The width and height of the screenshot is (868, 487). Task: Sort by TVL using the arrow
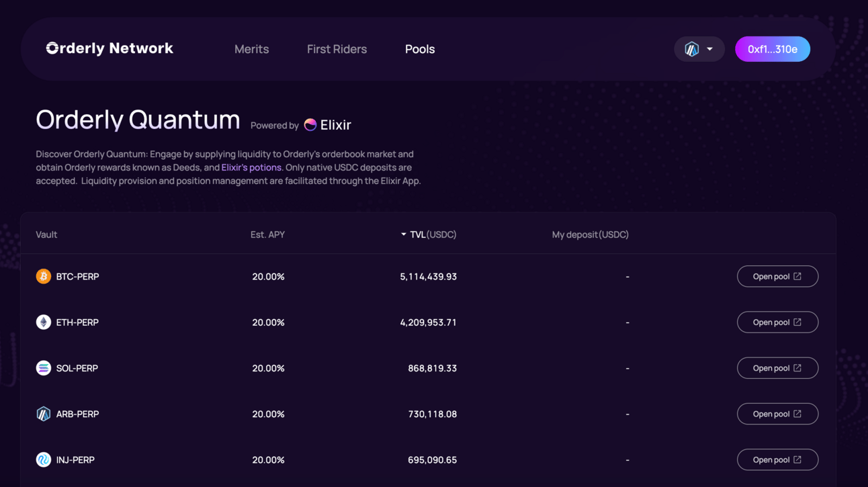pyautogui.click(x=403, y=234)
